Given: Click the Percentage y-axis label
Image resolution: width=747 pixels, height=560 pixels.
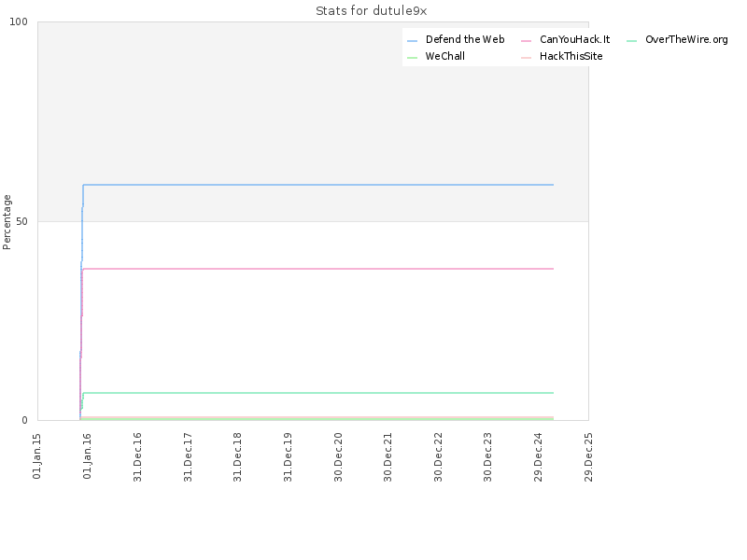Looking at the screenshot, I should (x=7, y=222).
